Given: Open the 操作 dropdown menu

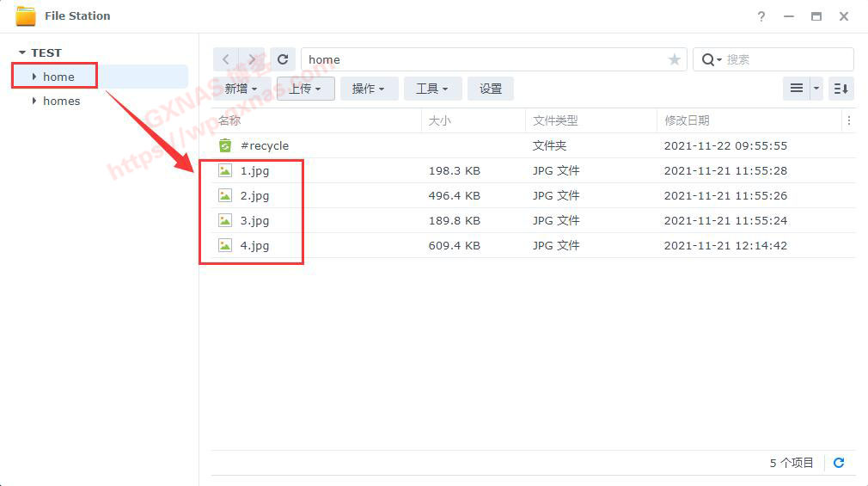Looking at the screenshot, I should point(369,89).
